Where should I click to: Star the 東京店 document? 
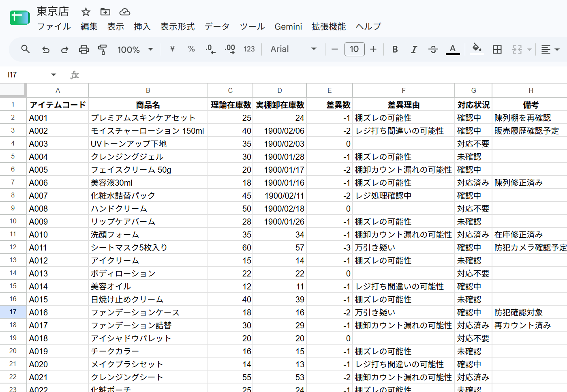(86, 12)
